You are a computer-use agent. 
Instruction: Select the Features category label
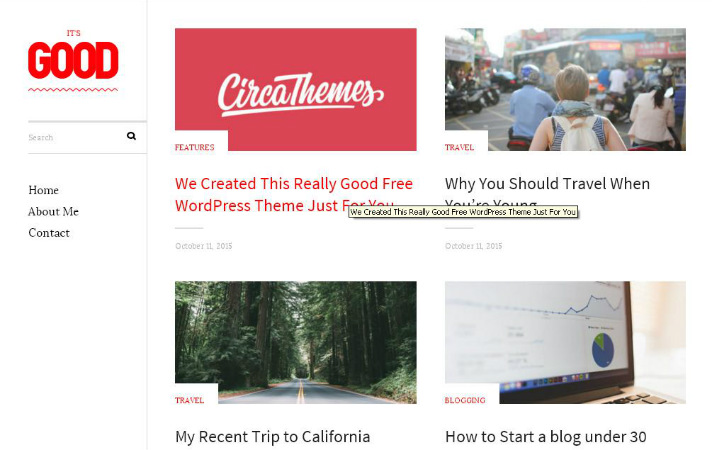[x=194, y=148]
